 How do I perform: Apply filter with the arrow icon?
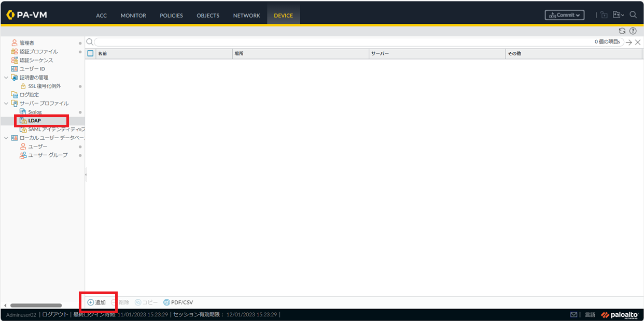(629, 42)
